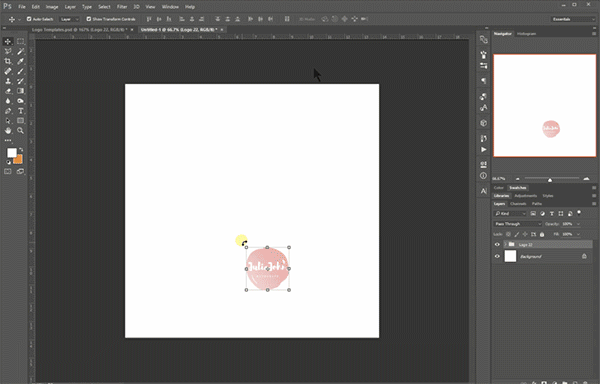Screen dimensions: 600x384
Task: Open the Essentials workspace dropdown
Action: pos(573,19)
